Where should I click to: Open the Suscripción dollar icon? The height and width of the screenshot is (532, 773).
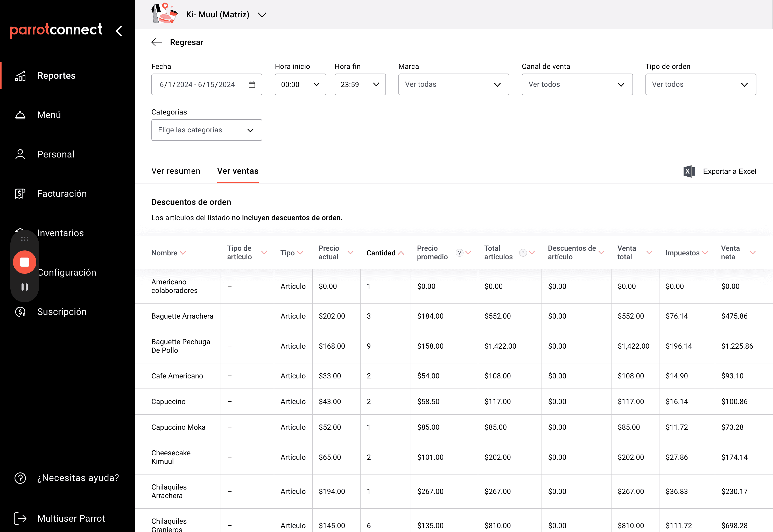pos(20,312)
